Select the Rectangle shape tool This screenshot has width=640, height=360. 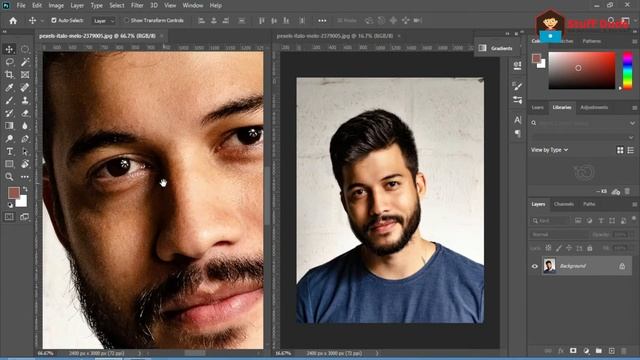[9, 164]
